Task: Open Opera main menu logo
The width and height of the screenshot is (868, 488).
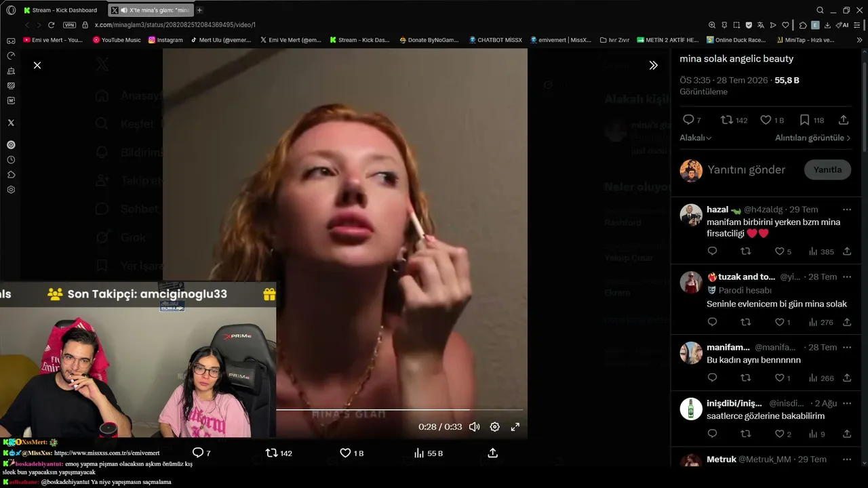Action: pyautogui.click(x=11, y=10)
